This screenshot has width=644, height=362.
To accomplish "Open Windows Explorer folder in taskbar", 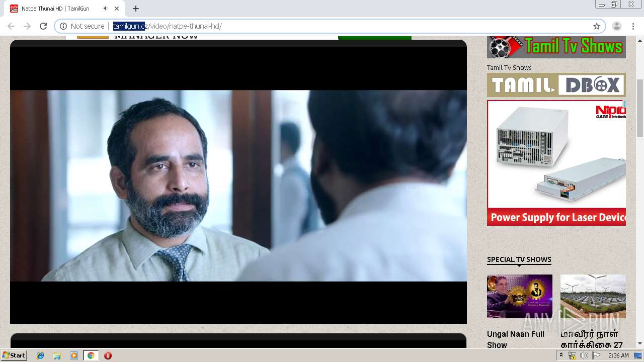I will tap(57, 355).
